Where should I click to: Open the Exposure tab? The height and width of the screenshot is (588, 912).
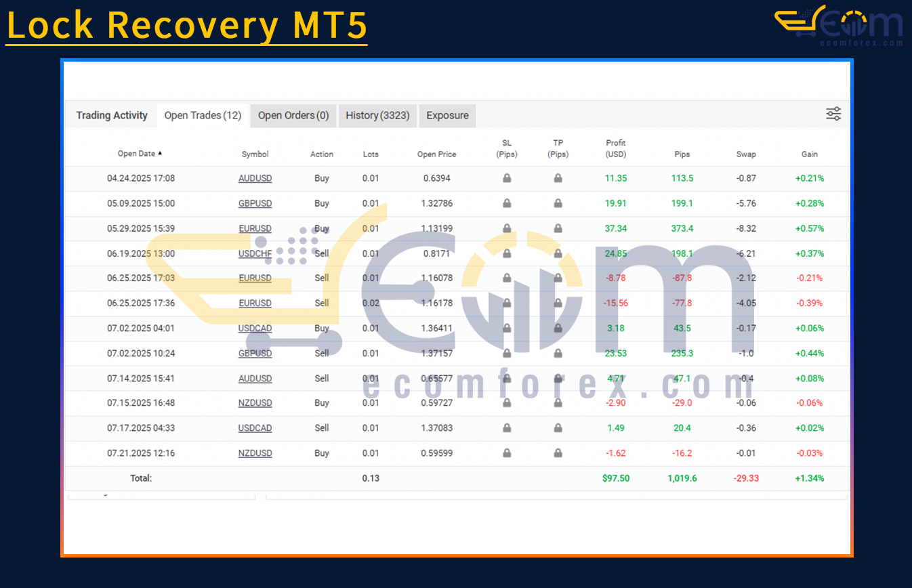click(x=447, y=115)
